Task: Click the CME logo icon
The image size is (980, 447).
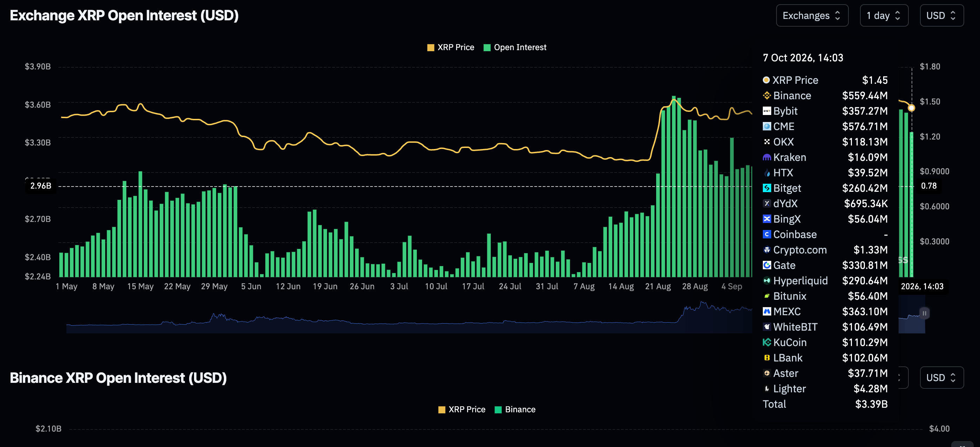Action: click(x=767, y=126)
